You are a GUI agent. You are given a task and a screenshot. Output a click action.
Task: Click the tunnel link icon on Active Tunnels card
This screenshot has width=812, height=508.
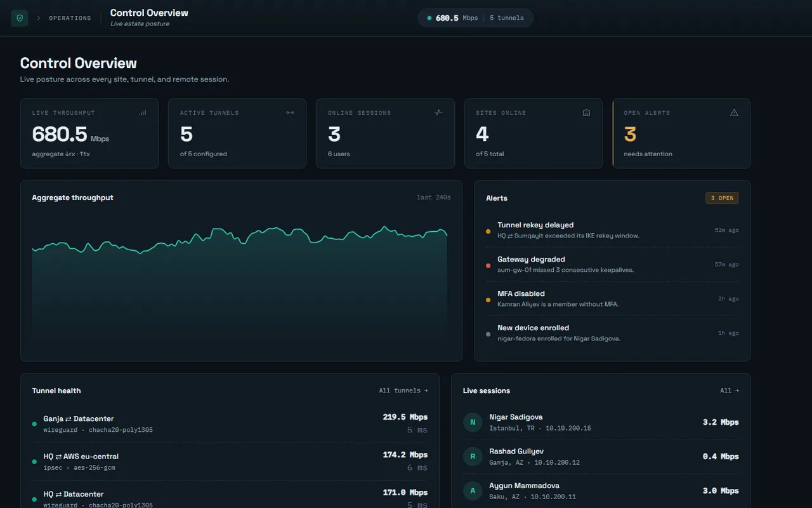point(290,112)
